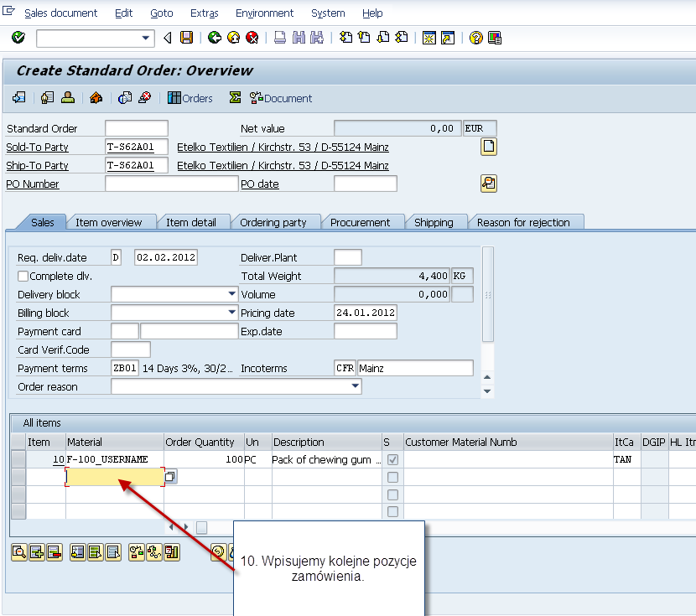Toggle the S checkbox in third item row

point(392,494)
